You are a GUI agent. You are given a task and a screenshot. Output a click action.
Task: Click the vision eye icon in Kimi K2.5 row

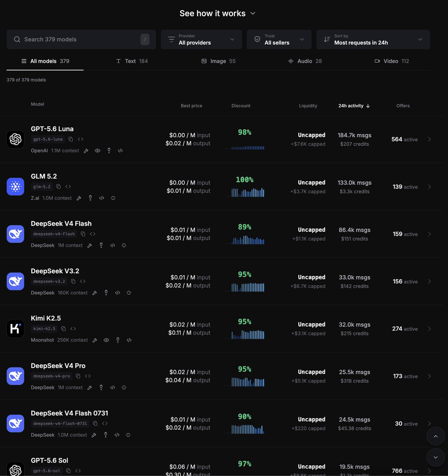[106, 340]
